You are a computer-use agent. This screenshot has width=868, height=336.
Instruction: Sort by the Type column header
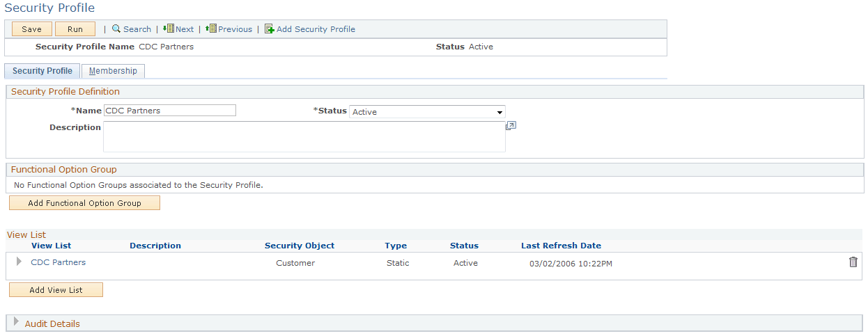coord(396,246)
